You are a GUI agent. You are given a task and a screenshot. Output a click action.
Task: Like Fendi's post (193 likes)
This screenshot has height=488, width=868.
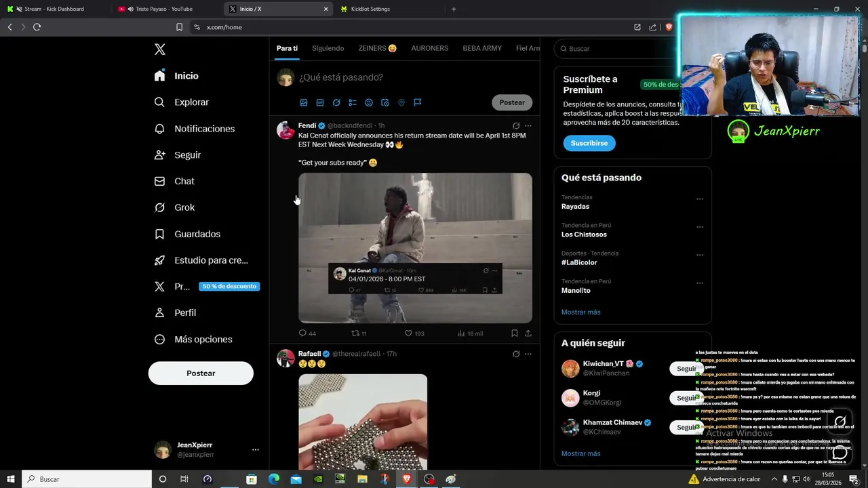pyautogui.click(x=414, y=333)
